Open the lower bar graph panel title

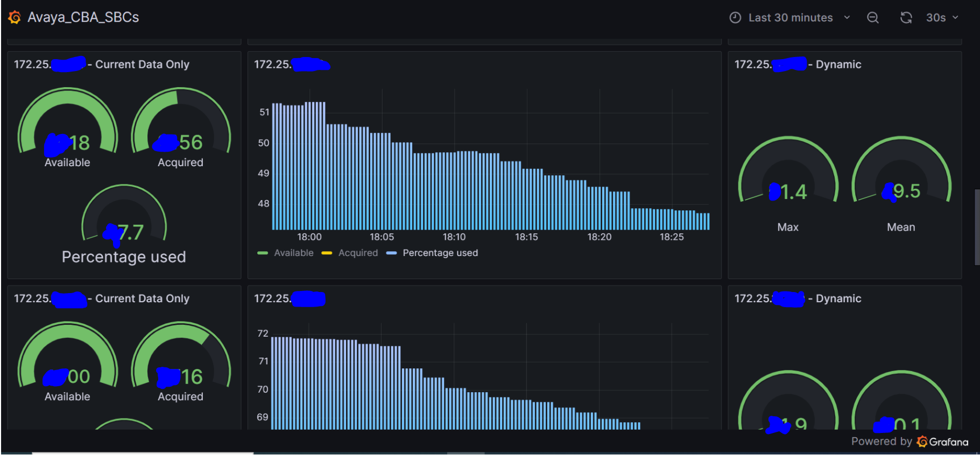point(290,298)
